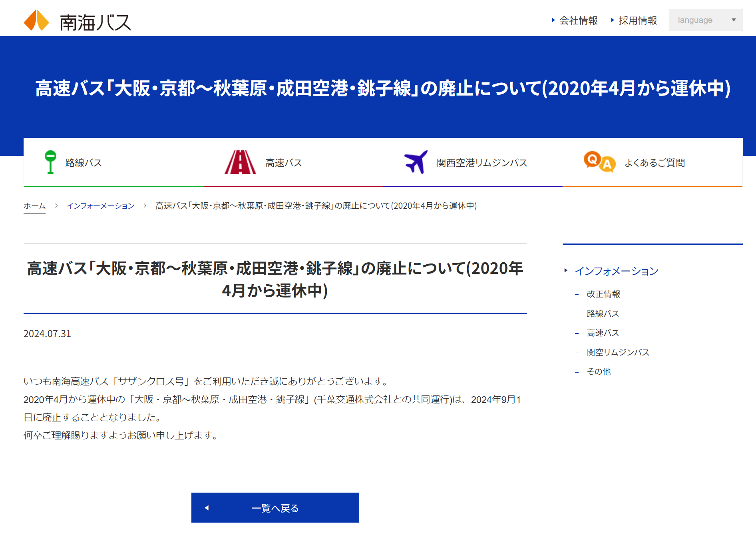Open the language dropdown
Screen dimensions: 756x541
point(706,20)
